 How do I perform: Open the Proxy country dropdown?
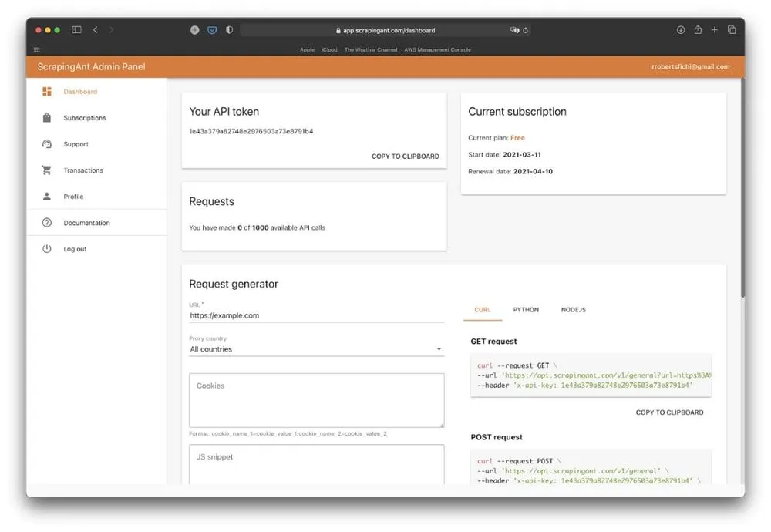(x=317, y=349)
